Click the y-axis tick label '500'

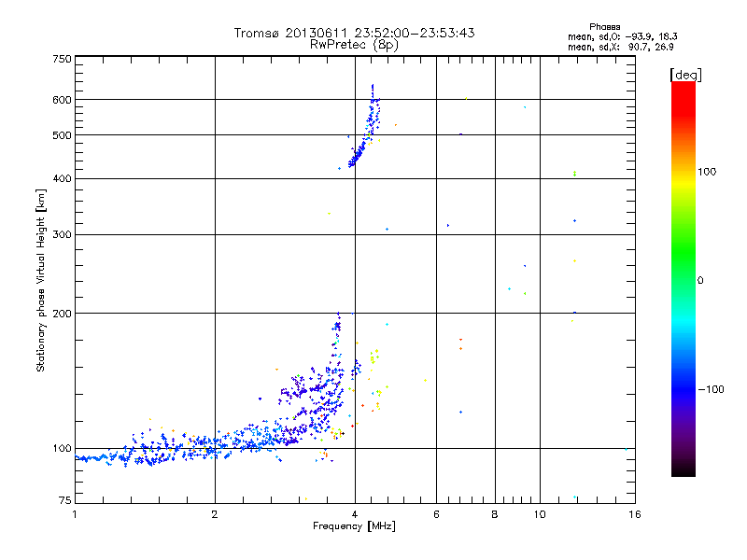click(62, 135)
